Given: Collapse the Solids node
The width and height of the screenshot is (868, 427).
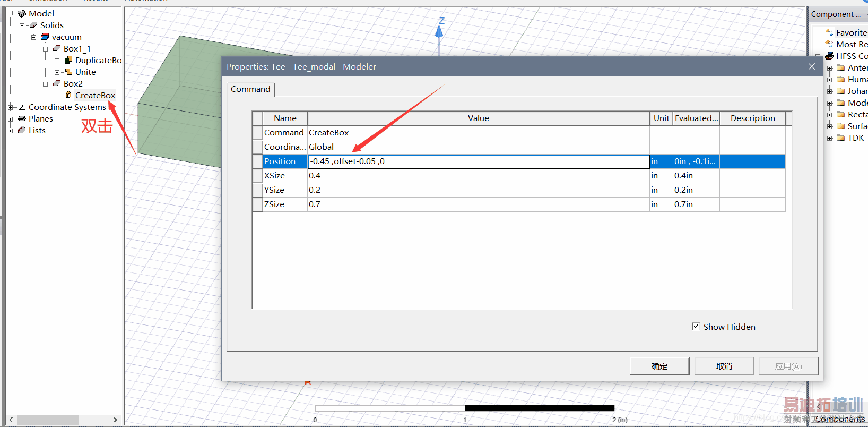Looking at the screenshot, I should tap(22, 25).
